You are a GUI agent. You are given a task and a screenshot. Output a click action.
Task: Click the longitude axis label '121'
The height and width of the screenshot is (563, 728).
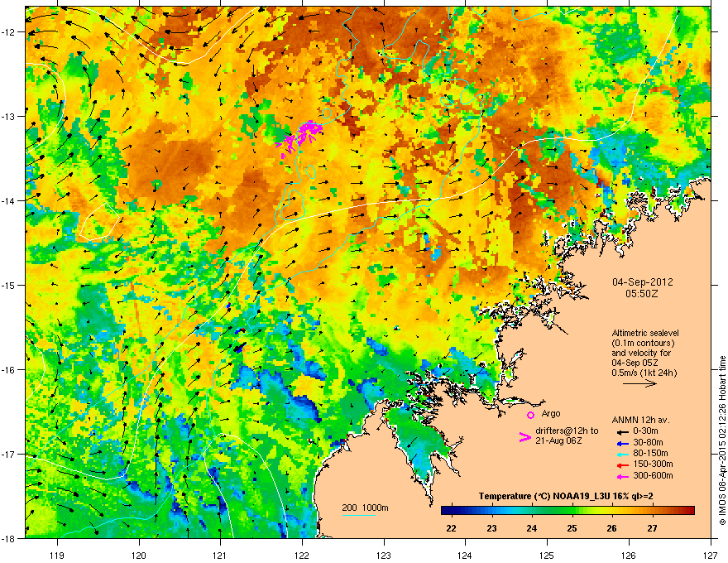(220, 556)
